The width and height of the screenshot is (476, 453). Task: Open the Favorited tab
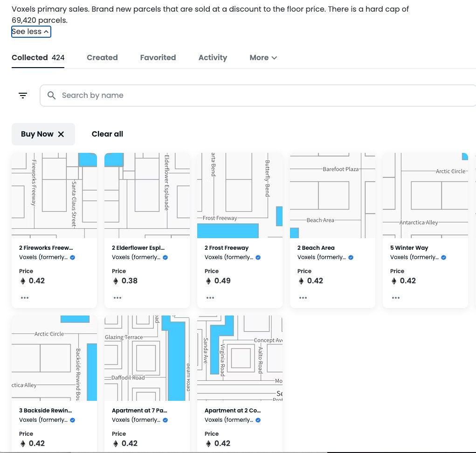pos(158,58)
